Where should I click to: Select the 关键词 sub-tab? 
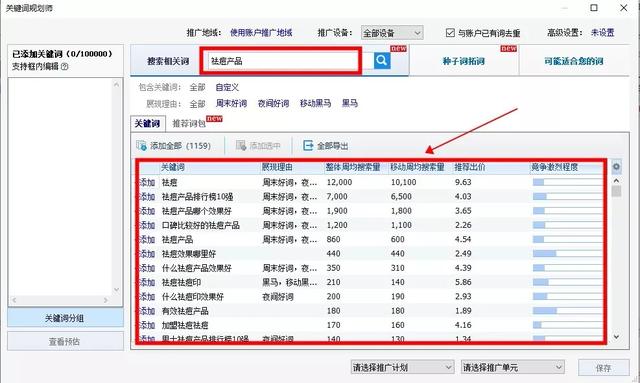tap(147, 123)
